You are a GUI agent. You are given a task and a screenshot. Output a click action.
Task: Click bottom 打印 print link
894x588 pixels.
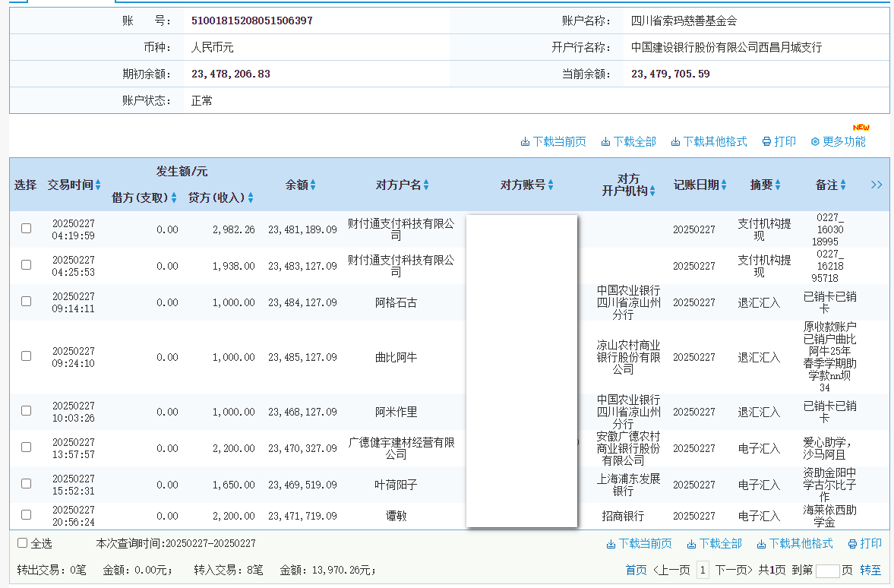865,543
